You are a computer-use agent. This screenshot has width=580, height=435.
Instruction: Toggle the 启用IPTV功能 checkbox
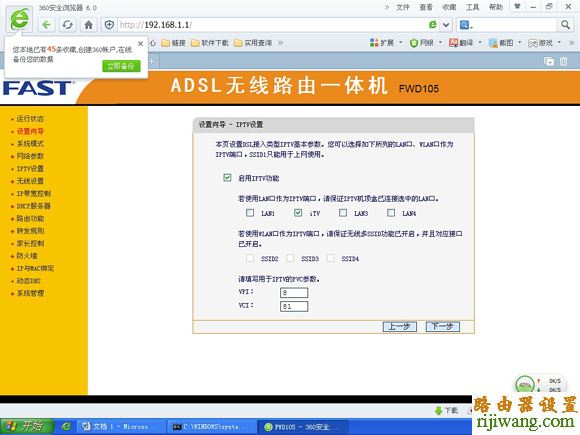(227, 178)
